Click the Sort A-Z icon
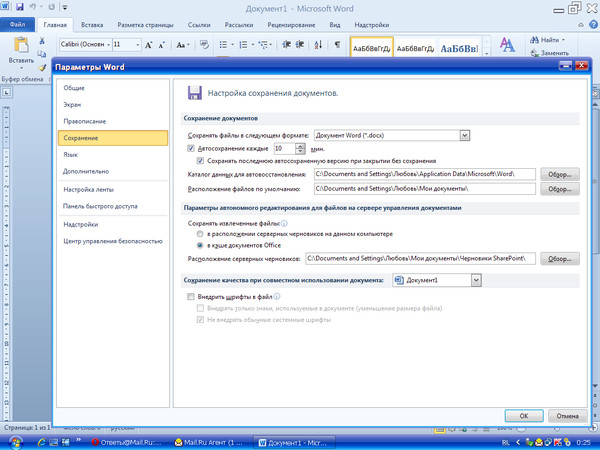 318,45
